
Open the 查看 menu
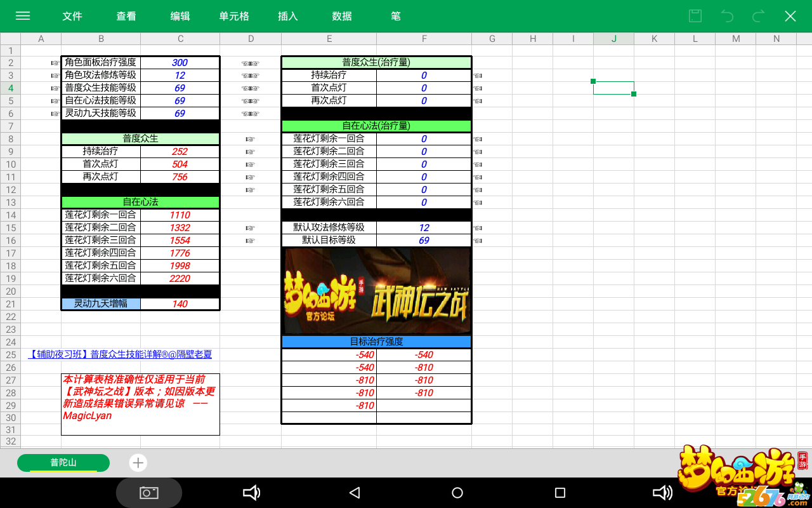pos(126,16)
